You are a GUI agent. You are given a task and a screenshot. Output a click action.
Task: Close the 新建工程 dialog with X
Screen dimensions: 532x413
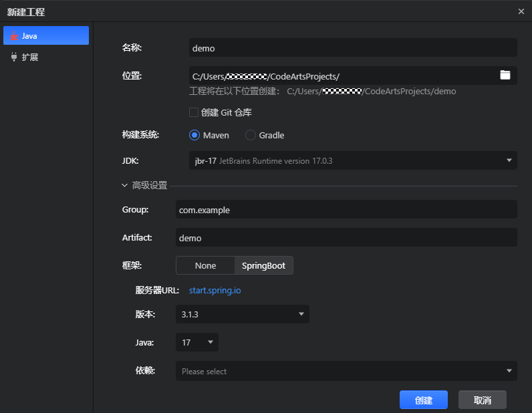click(x=521, y=11)
